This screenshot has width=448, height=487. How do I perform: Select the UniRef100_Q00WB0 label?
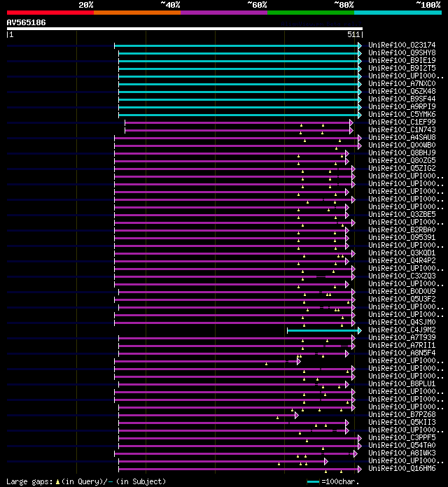coord(402,145)
